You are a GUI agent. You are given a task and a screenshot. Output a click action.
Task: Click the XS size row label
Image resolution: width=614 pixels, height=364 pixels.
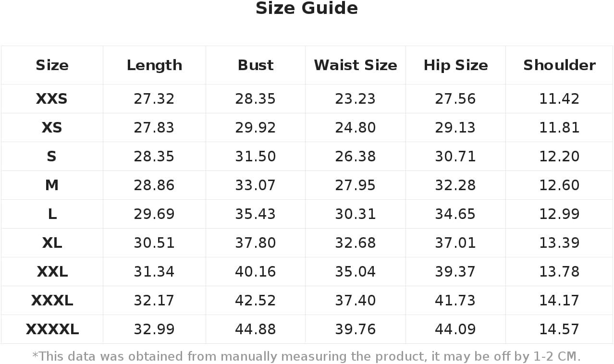tap(52, 128)
